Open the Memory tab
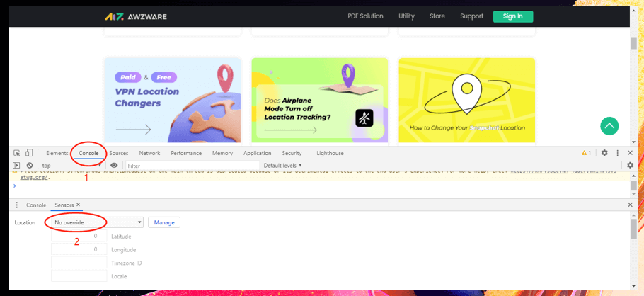This screenshot has width=644, height=296. click(223, 153)
